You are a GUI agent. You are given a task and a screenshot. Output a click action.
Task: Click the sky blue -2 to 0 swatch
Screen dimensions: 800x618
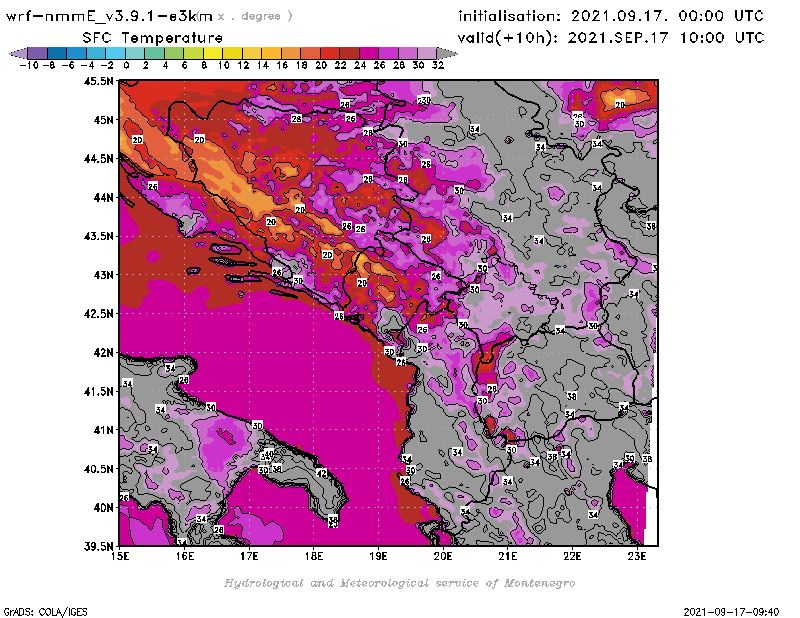(115, 54)
